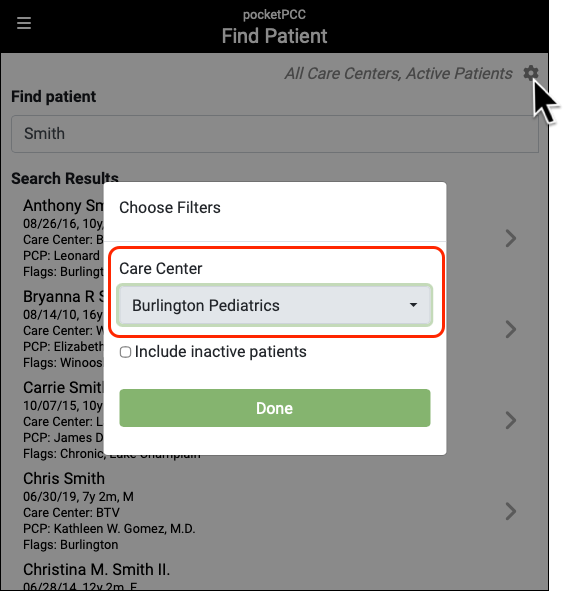The width and height of the screenshot is (565, 591).
Task: Open Carrie Smith's record chevron arrow
Action: coord(511,420)
